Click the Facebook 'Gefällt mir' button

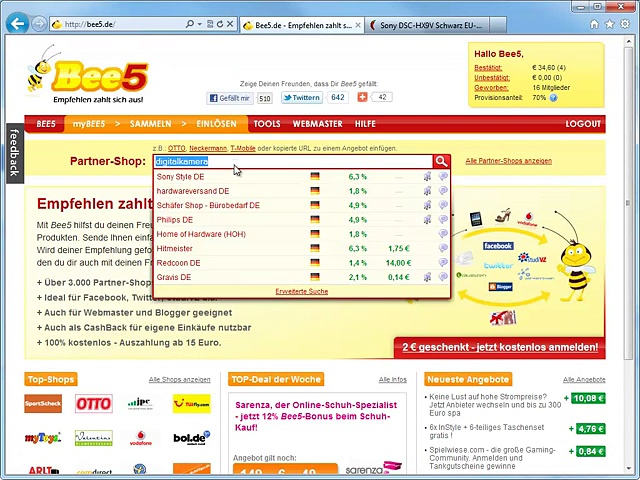click(229, 98)
